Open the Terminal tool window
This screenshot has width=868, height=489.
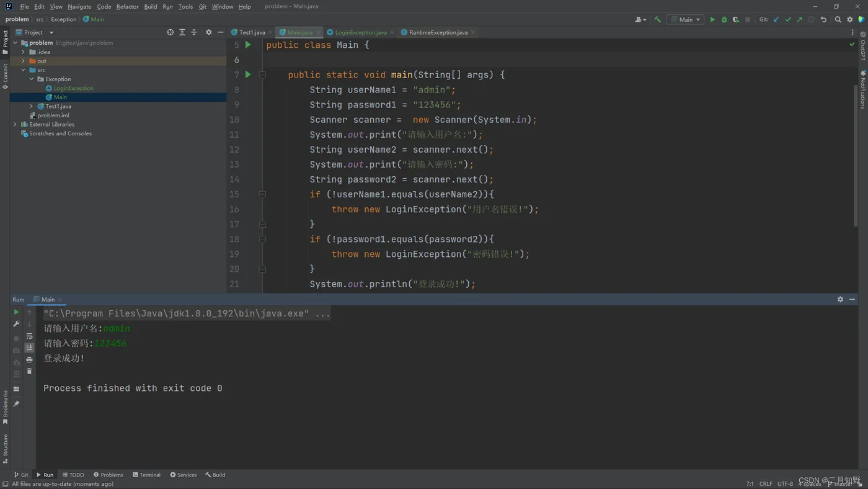[x=146, y=475]
